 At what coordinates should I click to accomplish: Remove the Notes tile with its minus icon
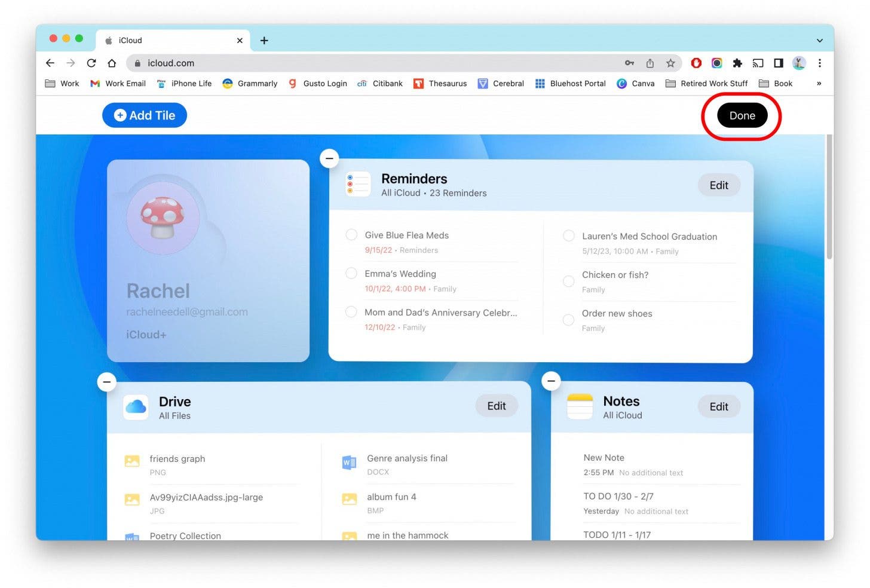(551, 381)
